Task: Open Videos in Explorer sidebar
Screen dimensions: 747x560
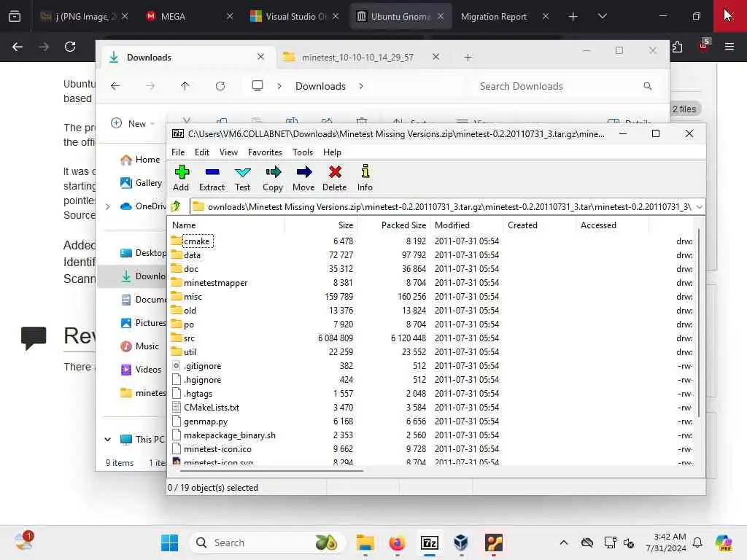Action: [x=141, y=370]
